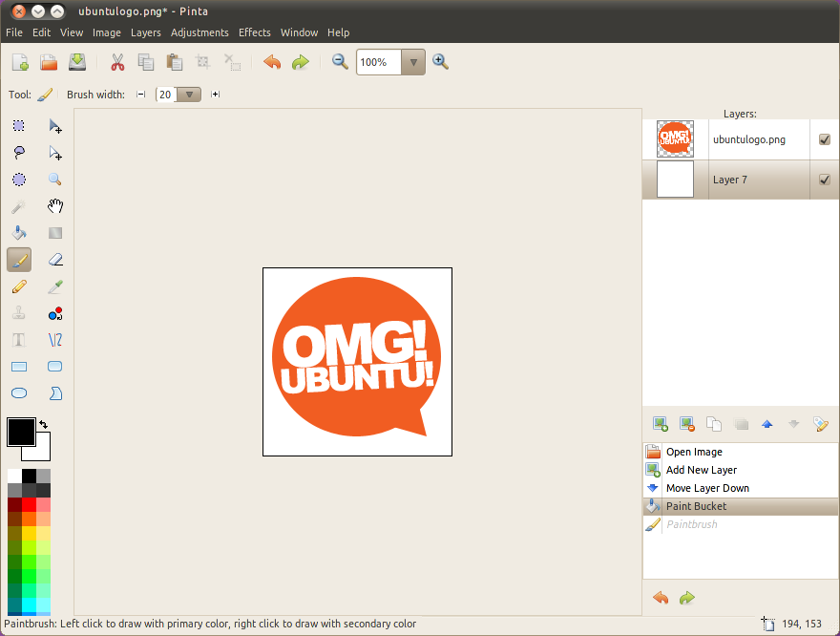Select the Clone Stamp tool
Viewport: 840px width, 636px height.
click(18, 312)
